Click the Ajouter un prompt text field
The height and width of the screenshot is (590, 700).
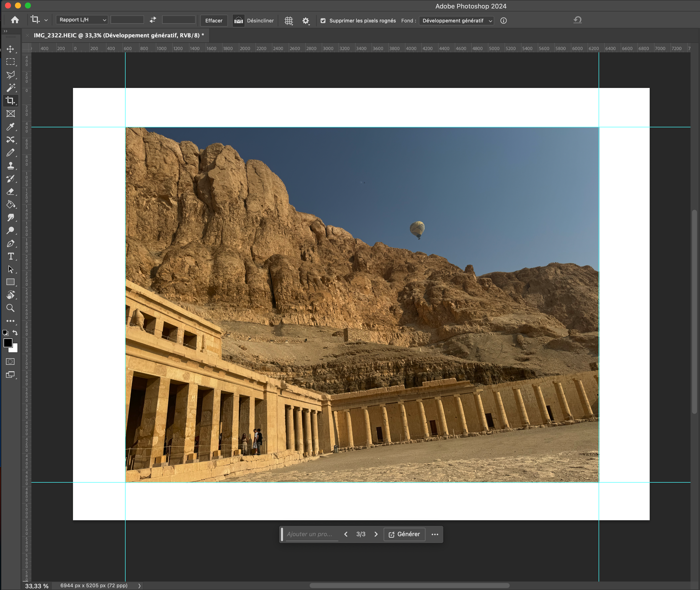coord(312,534)
